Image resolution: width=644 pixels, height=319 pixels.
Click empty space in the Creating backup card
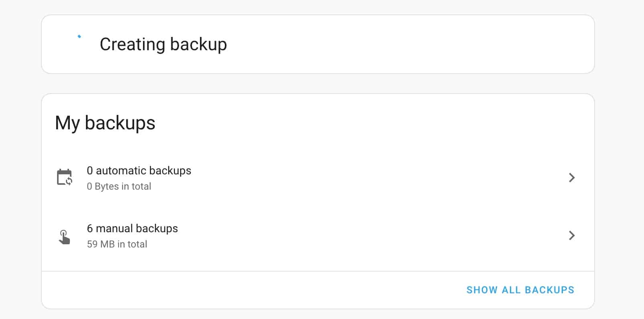(x=401, y=44)
